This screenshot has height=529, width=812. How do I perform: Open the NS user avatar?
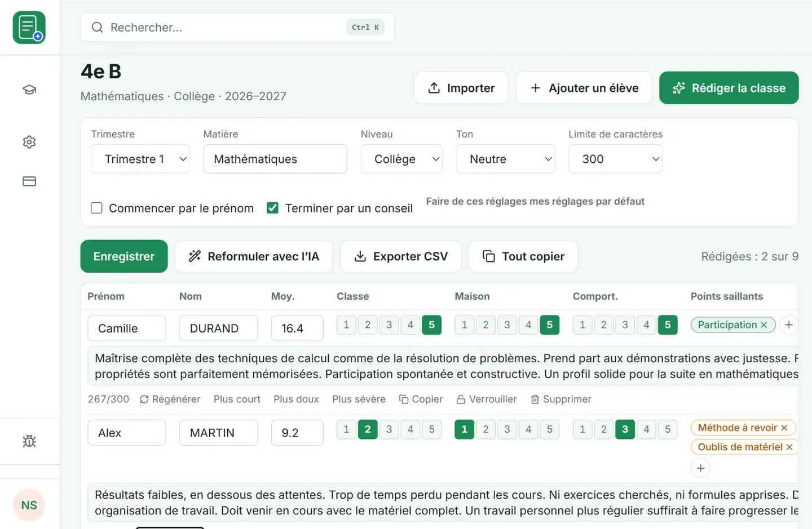[29, 505]
